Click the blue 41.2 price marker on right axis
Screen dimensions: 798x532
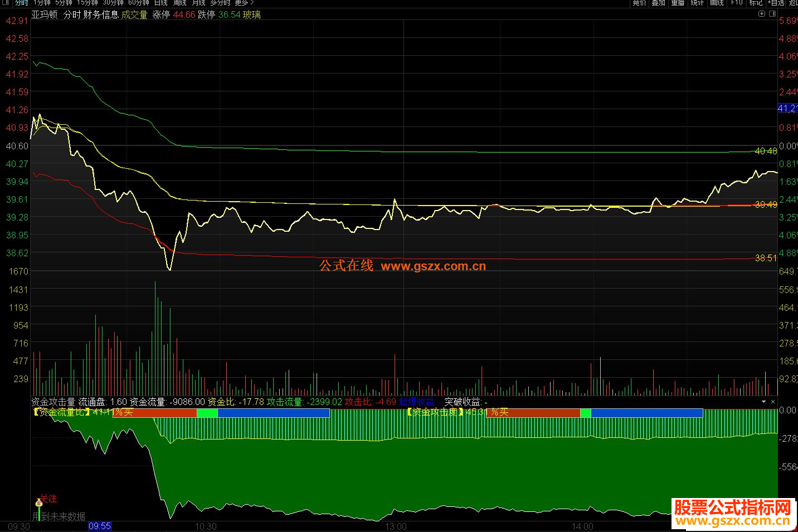[787, 108]
